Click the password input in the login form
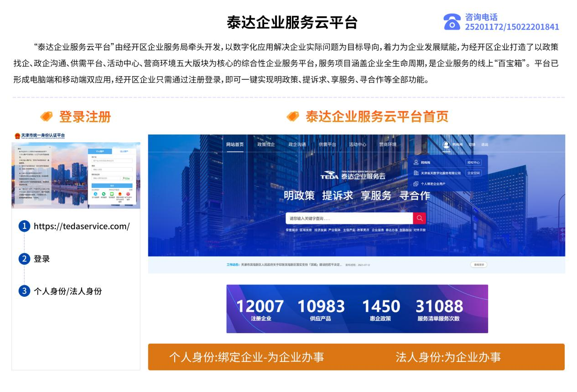This screenshot has height=392, width=577. (x=112, y=170)
